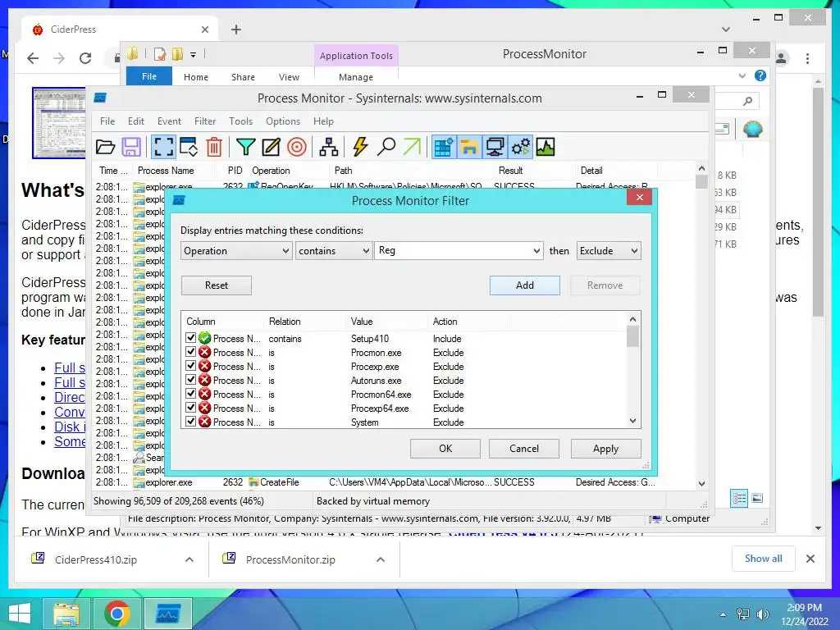The width and height of the screenshot is (840, 630).
Task: Expand ProcessMonitor.zip download options chevron
Action: (381, 559)
